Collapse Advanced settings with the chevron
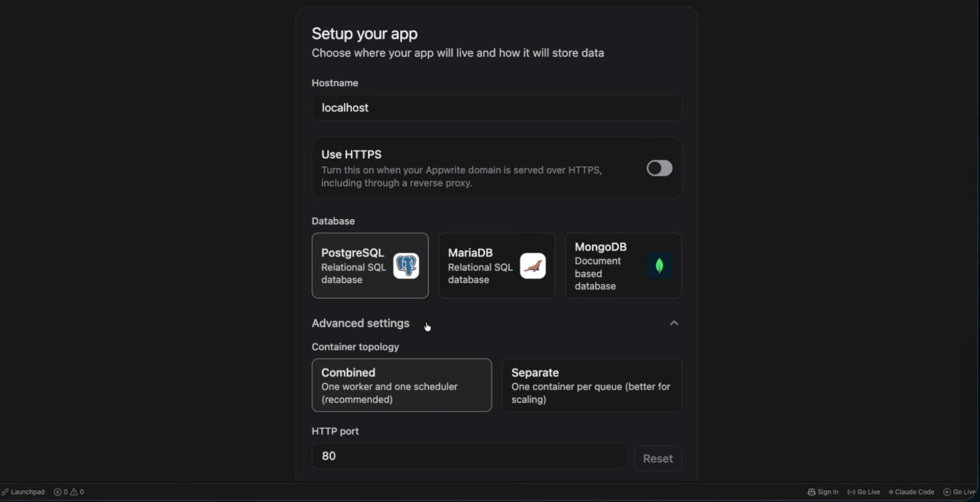 [x=674, y=323]
